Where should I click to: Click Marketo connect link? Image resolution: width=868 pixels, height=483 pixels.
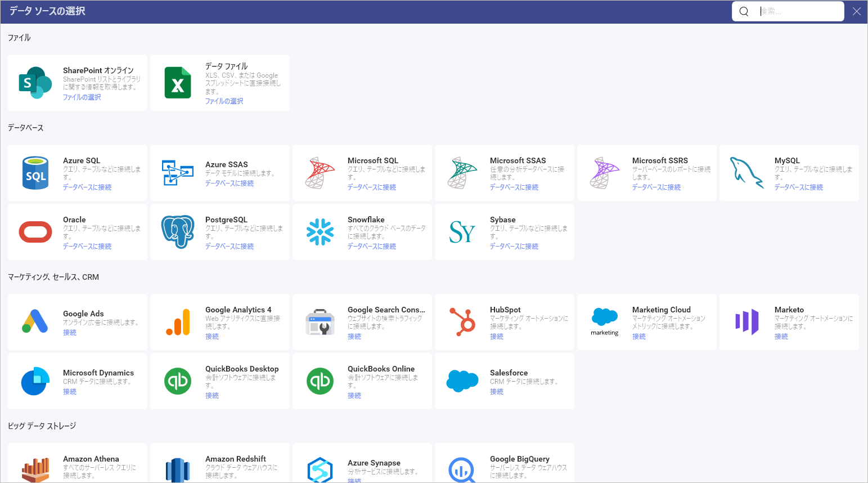(781, 337)
